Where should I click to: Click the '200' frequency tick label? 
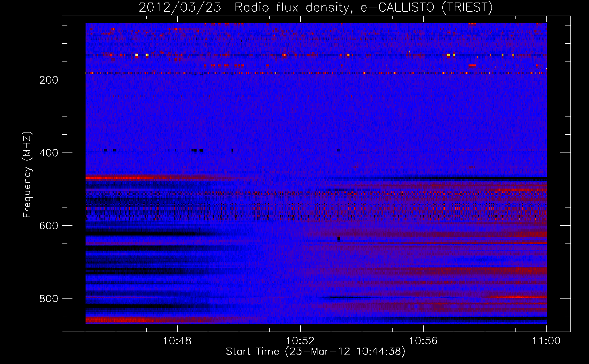pyautogui.click(x=49, y=80)
